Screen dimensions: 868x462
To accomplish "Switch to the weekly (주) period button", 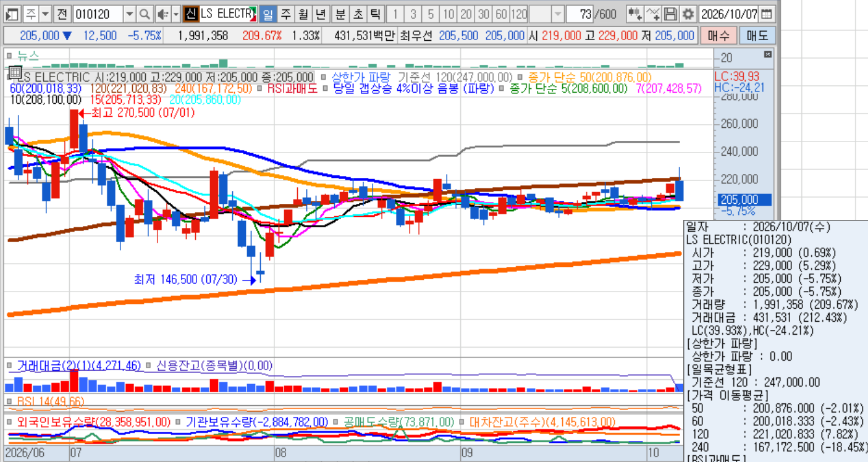I will pos(285,14).
